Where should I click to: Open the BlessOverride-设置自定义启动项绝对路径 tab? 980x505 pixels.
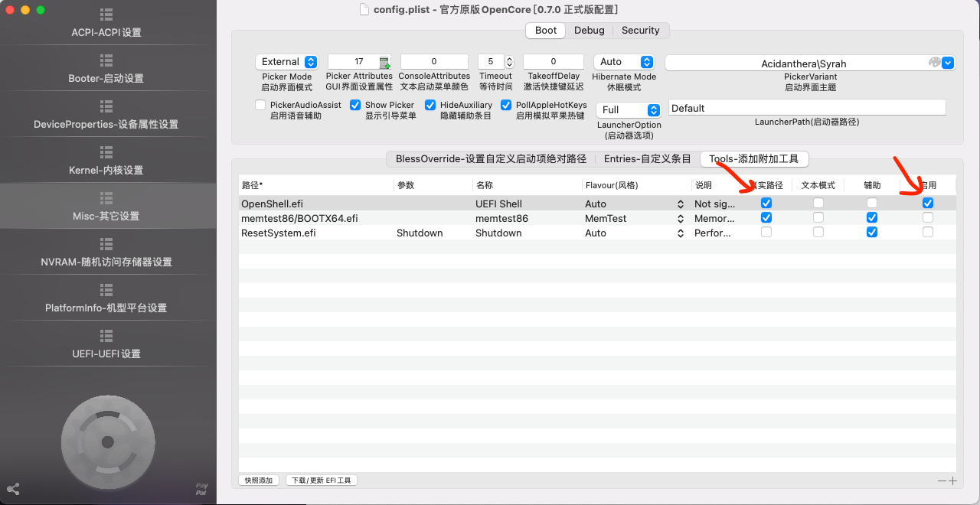(x=491, y=159)
